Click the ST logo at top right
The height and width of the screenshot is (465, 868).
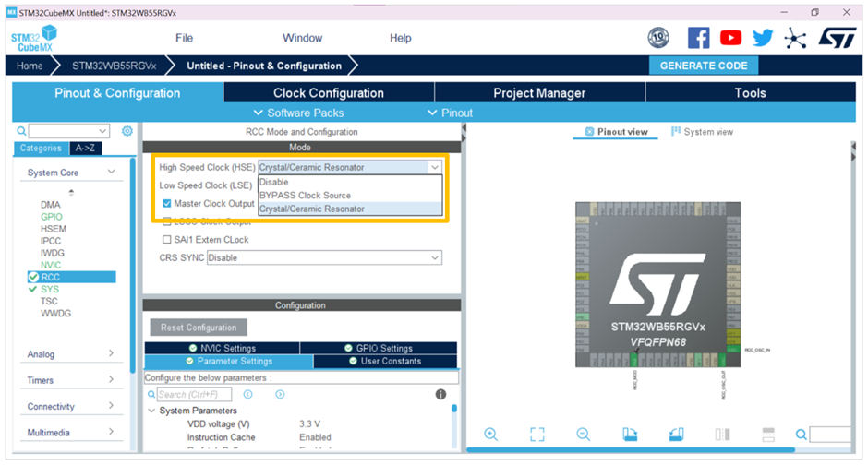click(837, 38)
